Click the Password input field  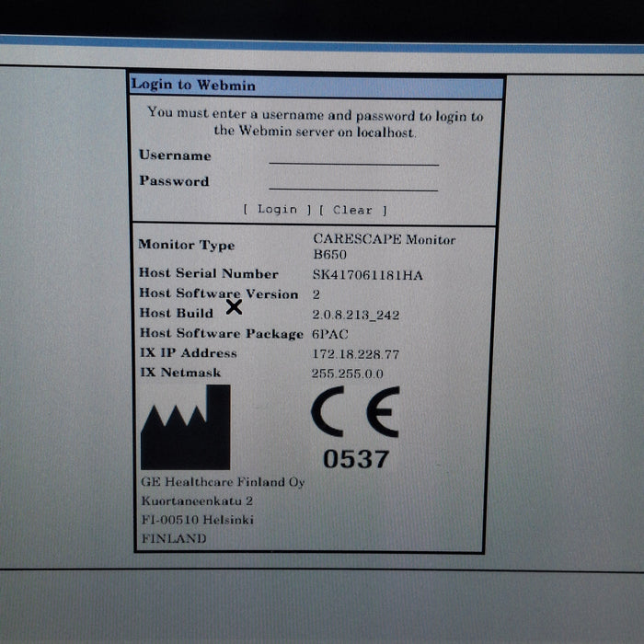click(x=353, y=183)
